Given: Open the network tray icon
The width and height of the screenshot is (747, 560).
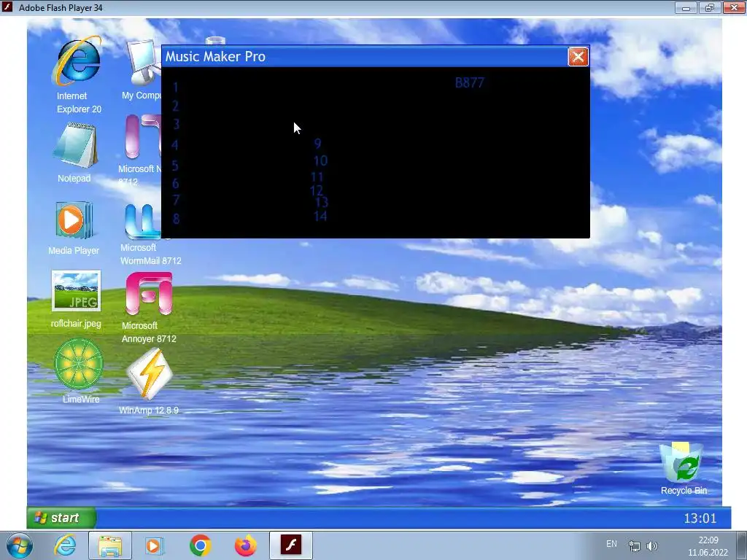Looking at the screenshot, I should [634, 546].
